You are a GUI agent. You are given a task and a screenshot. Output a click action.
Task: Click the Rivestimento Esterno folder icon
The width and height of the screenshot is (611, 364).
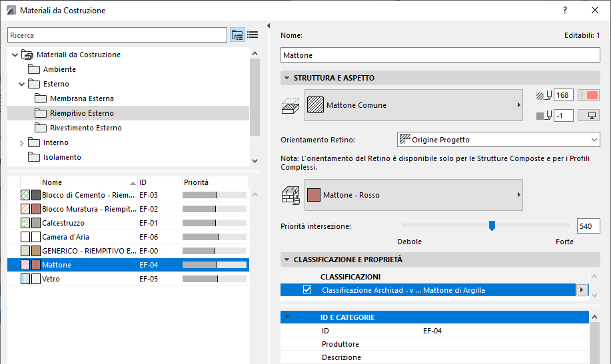point(41,128)
